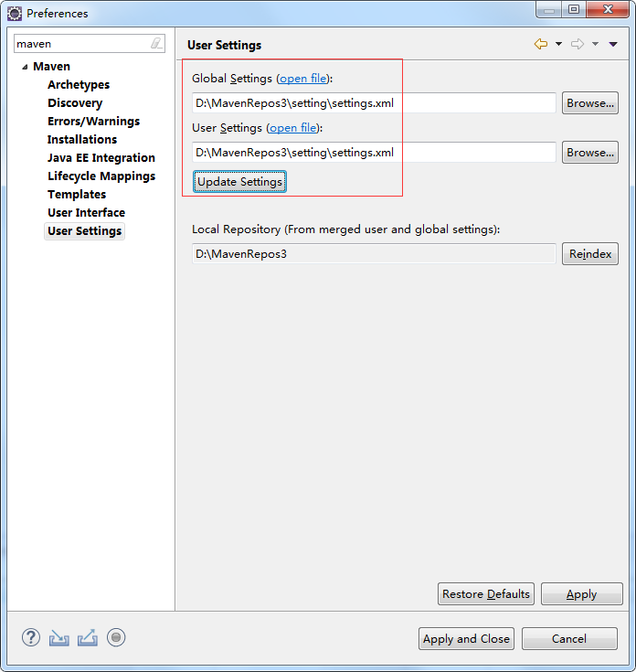Go to Installations preferences

click(x=82, y=140)
